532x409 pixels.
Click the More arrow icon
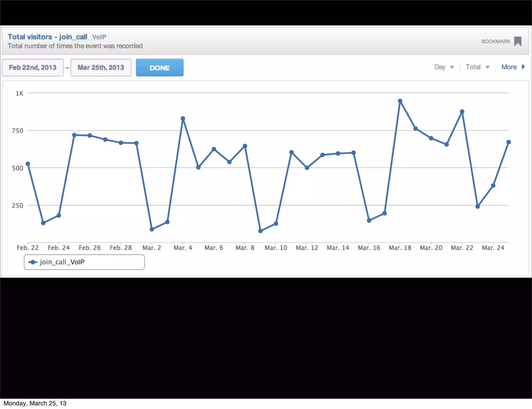523,67
